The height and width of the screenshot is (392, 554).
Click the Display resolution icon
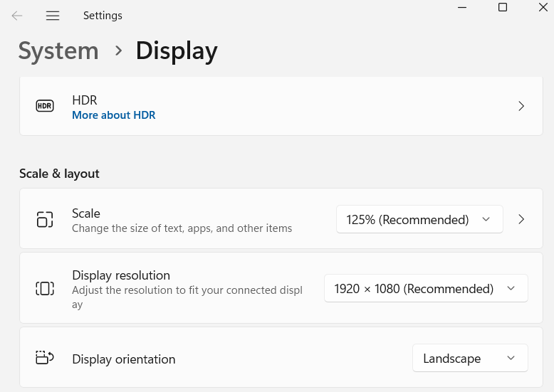tap(45, 288)
